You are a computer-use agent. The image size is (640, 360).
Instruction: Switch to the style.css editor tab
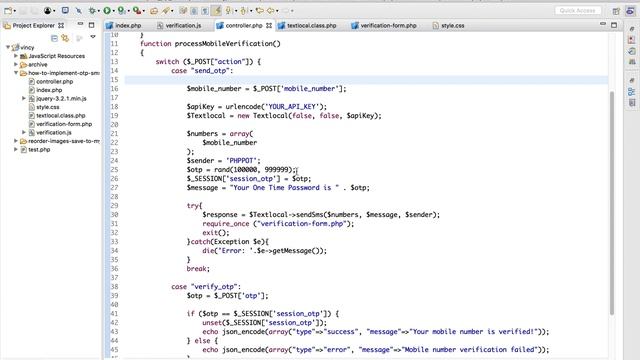pos(448,25)
